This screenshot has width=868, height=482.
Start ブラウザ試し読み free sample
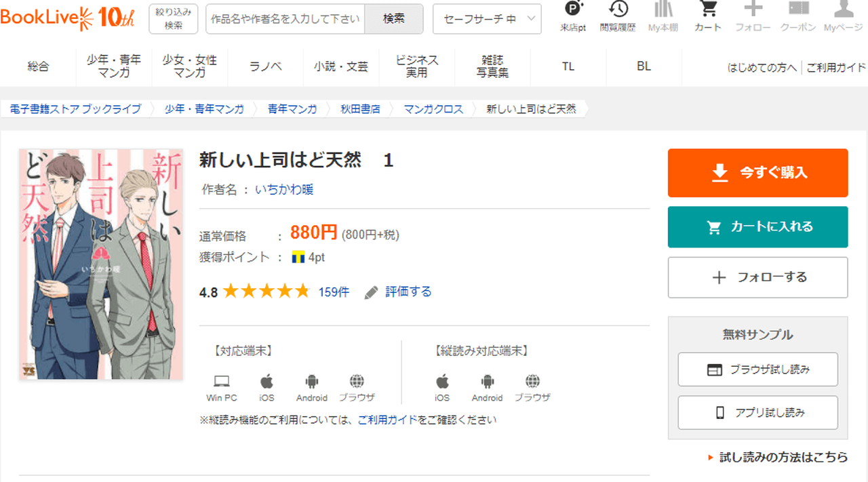pos(757,369)
